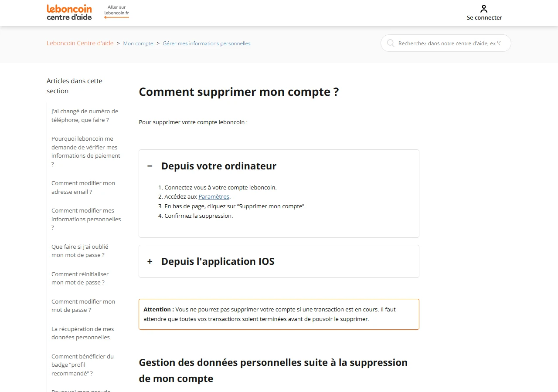Open 'La récupération de mes données personnelles.' article
The height and width of the screenshot is (392, 558).
82,333
